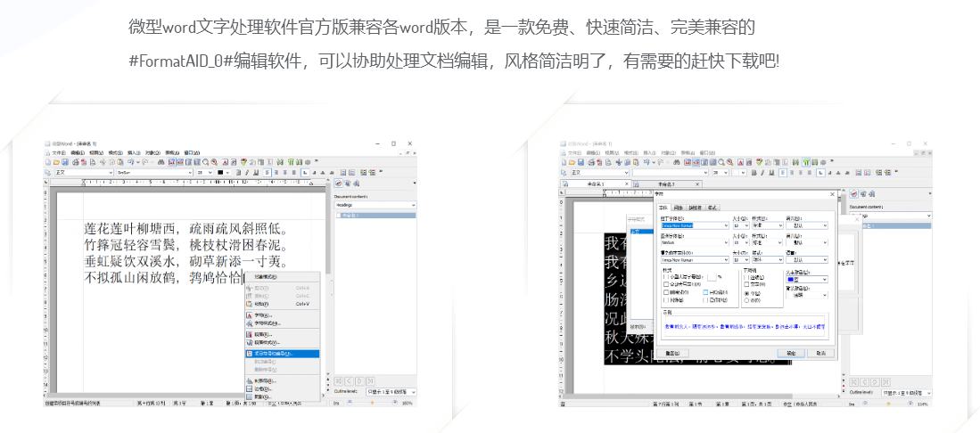The image size is (980, 433).
Task: Click Save disk icon in left screenshot toolbar
Action: [65, 162]
